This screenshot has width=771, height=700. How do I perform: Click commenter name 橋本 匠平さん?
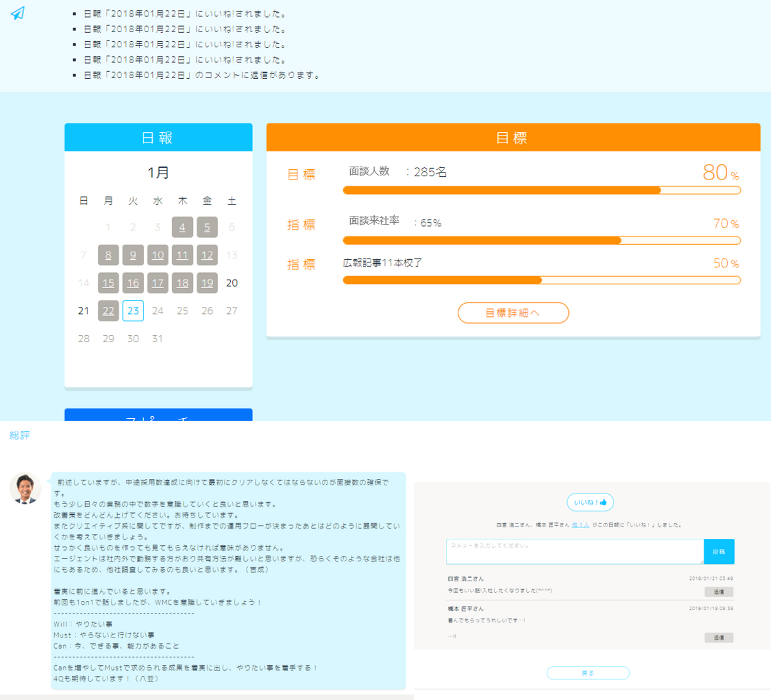(466, 609)
